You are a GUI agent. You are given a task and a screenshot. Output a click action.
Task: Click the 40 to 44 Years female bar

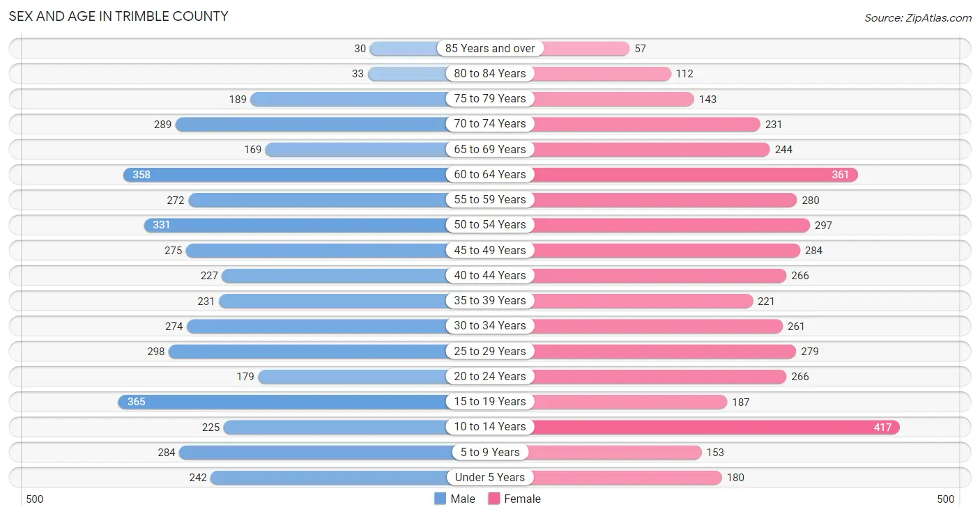click(x=658, y=275)
